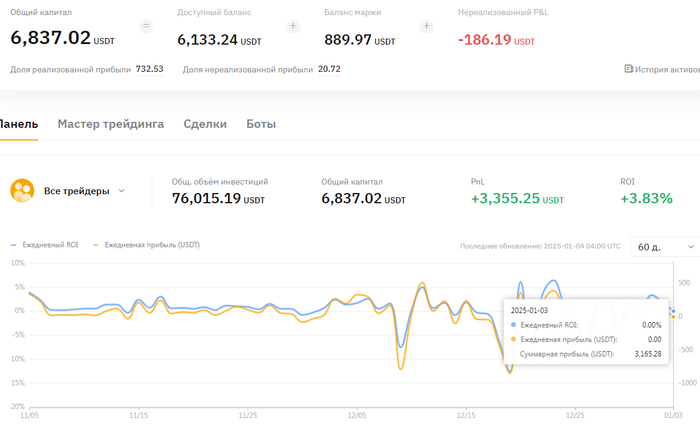
Task: Click the equals sign circle icon
Action: [146, 25]
